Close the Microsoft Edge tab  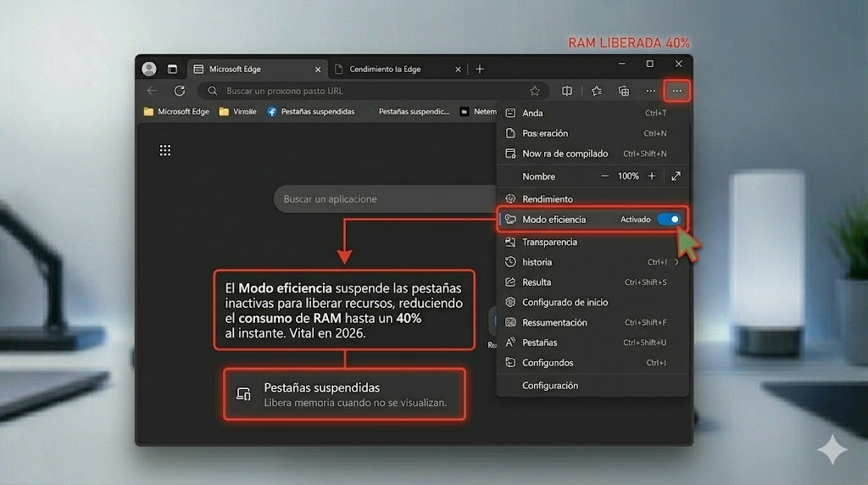tap(318, 70)
